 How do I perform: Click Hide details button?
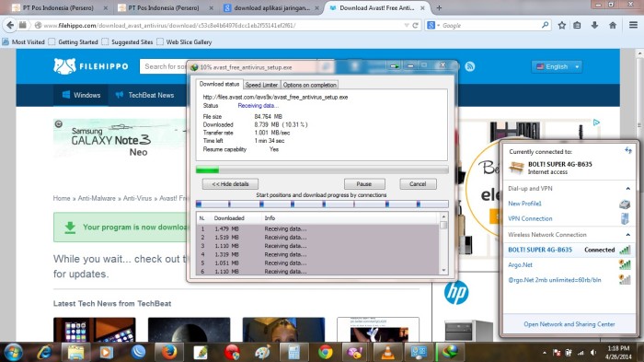click(x=230, y=184)
